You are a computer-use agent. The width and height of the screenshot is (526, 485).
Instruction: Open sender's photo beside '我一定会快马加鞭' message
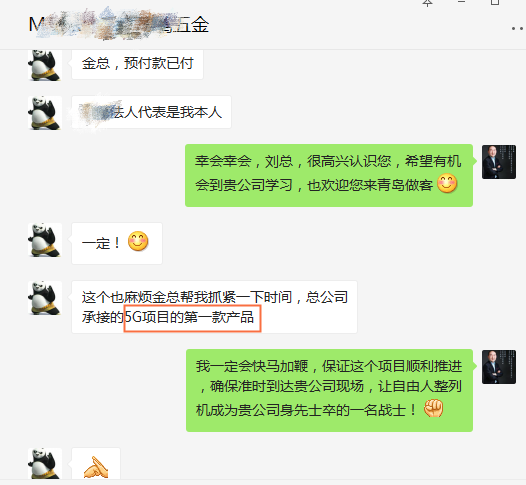click(x=498, y=367)
